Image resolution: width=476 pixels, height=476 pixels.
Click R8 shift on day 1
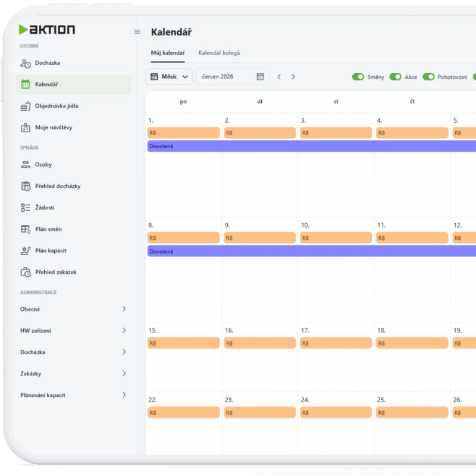[183, 133]
